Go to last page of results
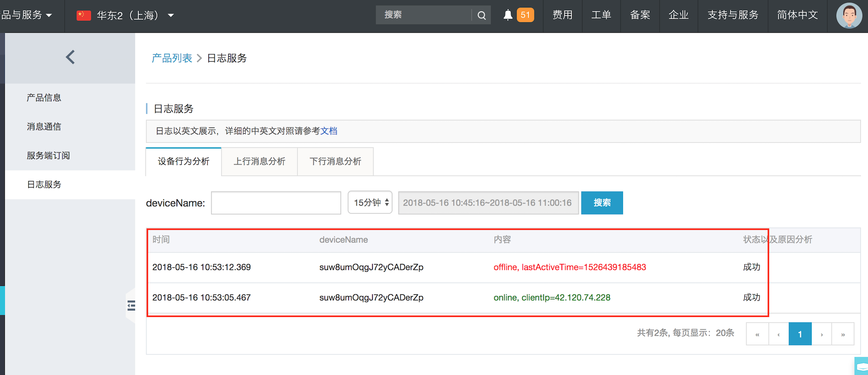 pyautogui.click(x=843, y=334)
